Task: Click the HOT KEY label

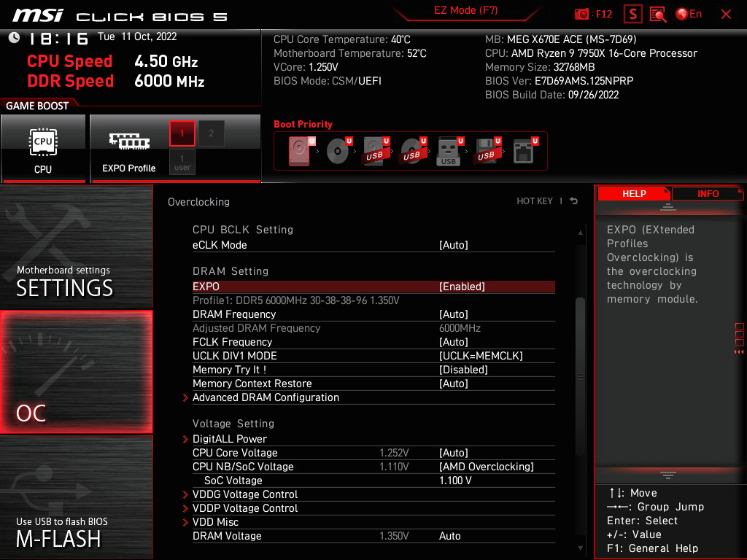Action: pyautogui.click(x=535, y=201)
